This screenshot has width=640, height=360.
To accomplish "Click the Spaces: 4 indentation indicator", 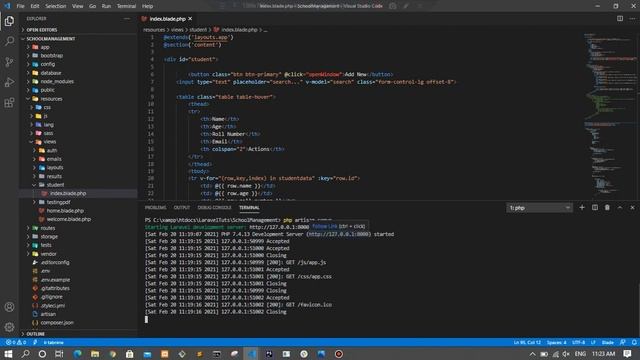I will point(556,342).
